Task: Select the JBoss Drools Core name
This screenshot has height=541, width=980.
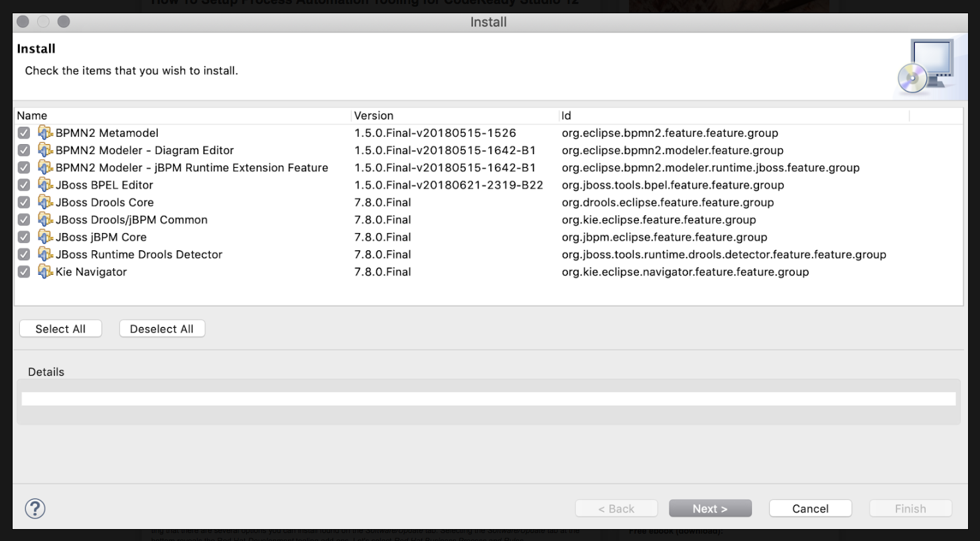Action: tap(105, 202)
